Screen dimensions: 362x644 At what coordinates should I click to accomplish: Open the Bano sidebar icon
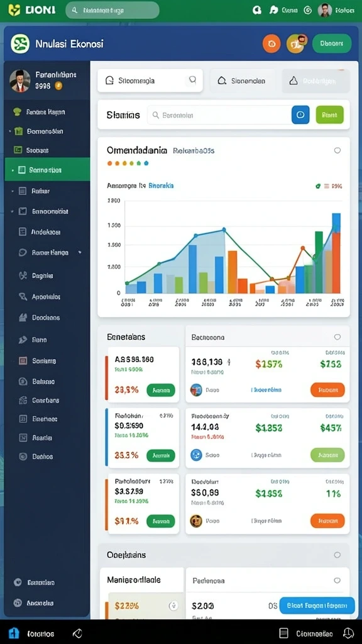[x=23, y=340]
